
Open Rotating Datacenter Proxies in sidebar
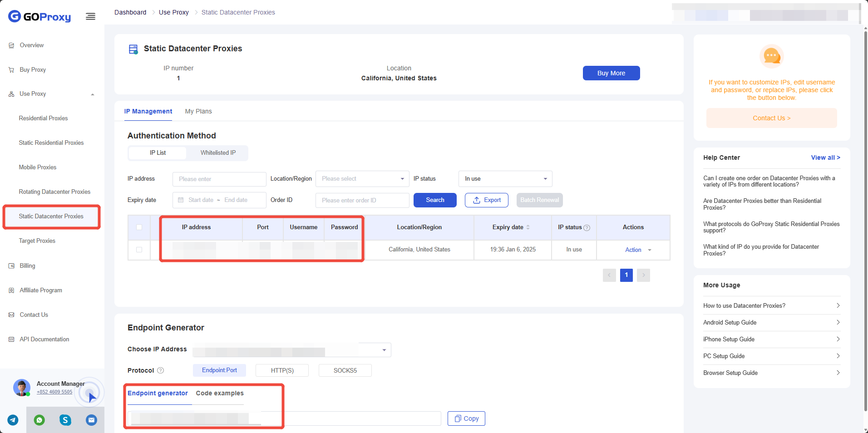point(54,192)
